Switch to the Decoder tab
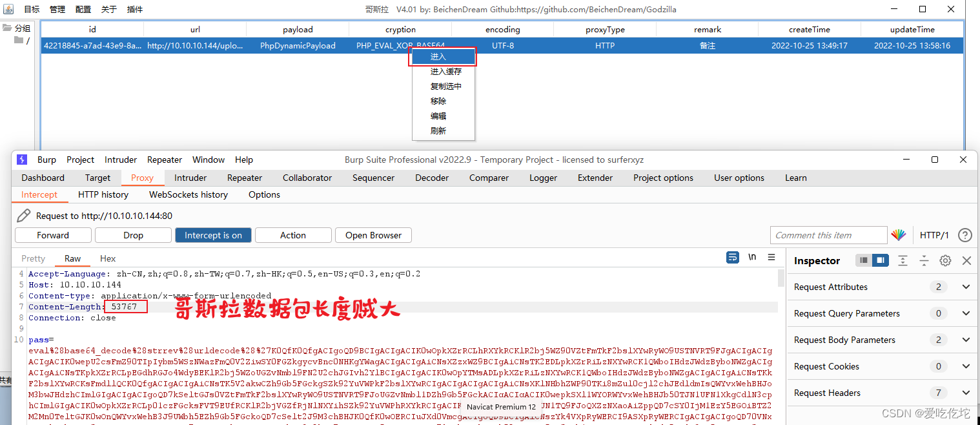This screenshot has height=425, width=980. pos(432,178)
